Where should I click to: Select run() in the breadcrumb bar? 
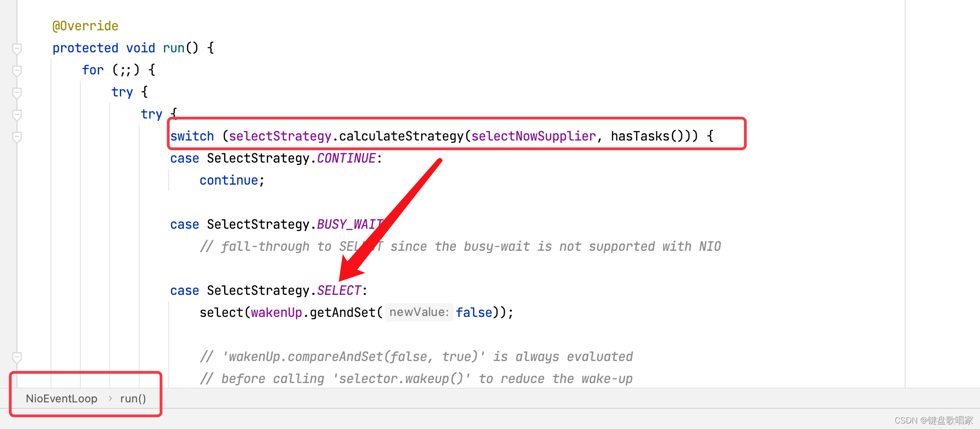(x=133, y=399)
